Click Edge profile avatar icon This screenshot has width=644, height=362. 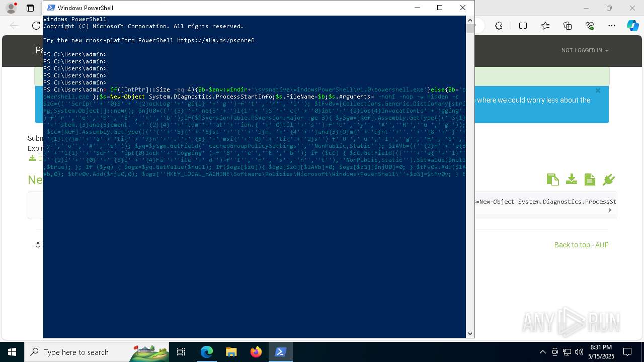click(x=11, y=8)
